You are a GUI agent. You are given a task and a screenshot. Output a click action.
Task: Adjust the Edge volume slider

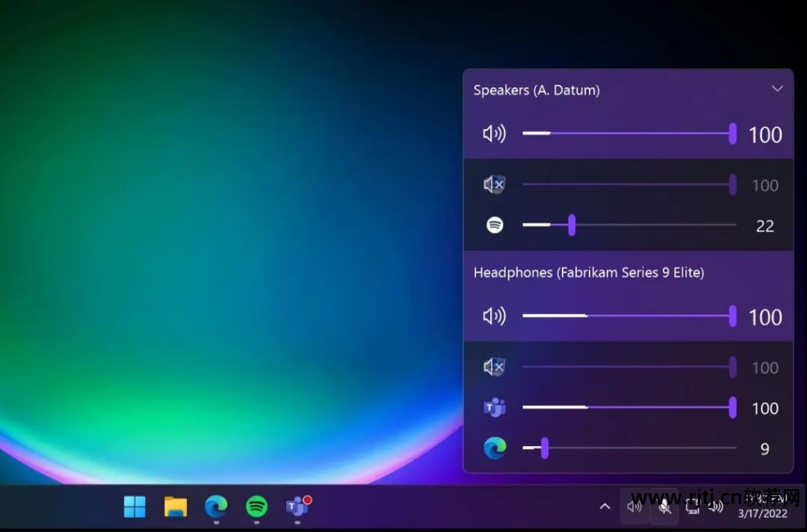coord(629,448)
